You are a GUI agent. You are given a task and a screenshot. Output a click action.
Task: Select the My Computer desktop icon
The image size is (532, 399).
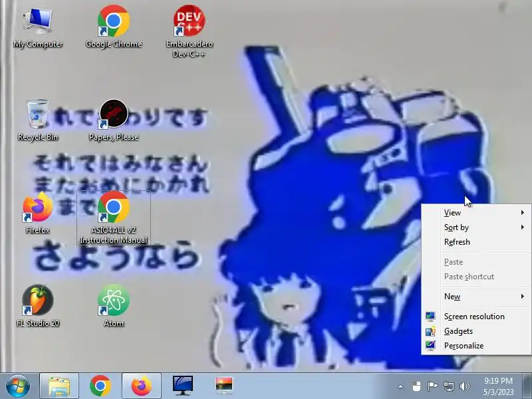38,28
